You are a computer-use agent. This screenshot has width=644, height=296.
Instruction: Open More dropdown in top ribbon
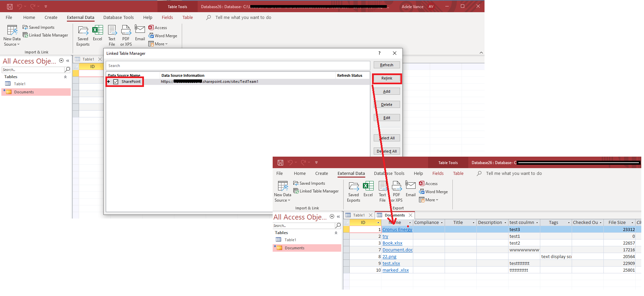point(158,44)
